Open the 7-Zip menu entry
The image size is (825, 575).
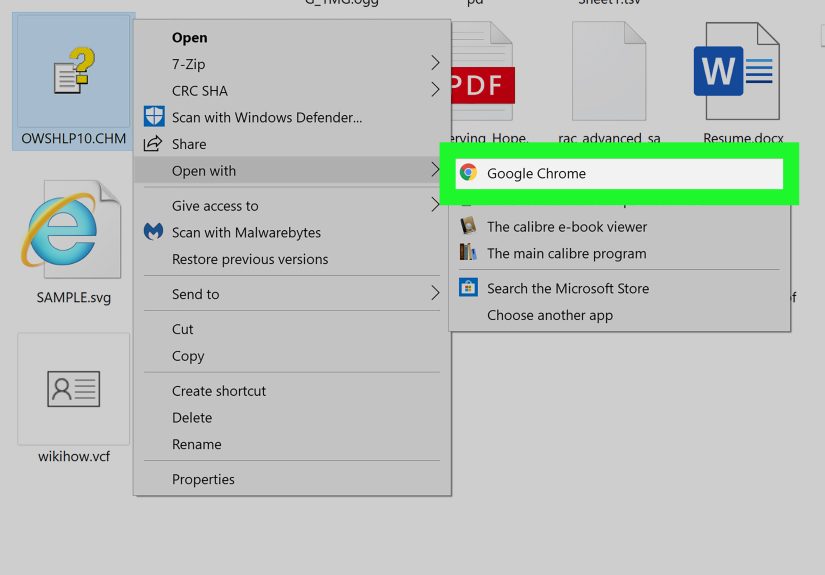click(293, 64)
